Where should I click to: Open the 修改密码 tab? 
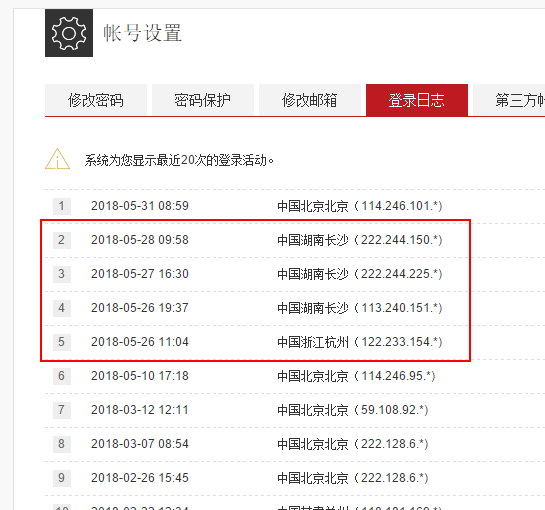pyautogui.click(x=96, y=100)
